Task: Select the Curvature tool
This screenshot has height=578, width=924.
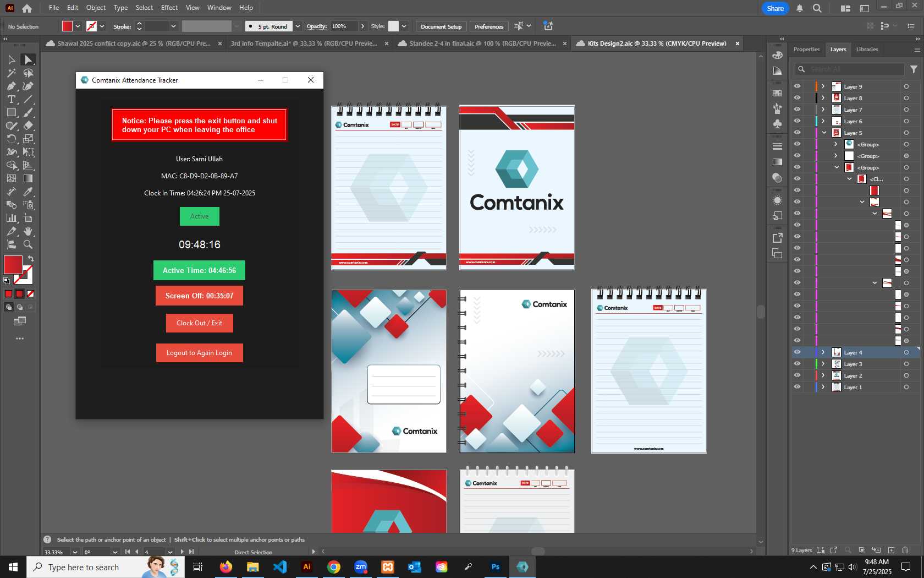Action: (28, 86)
